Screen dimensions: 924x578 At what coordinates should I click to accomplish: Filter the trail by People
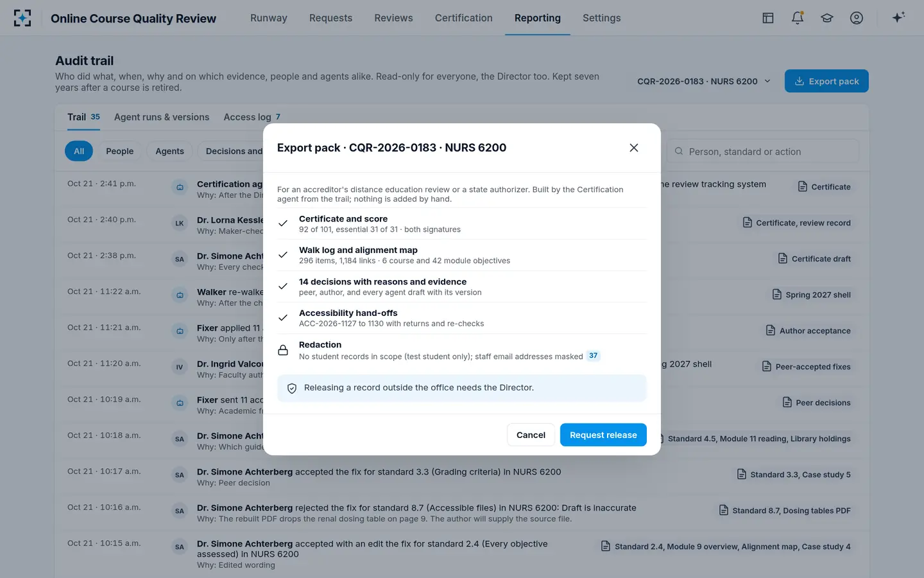120,151
